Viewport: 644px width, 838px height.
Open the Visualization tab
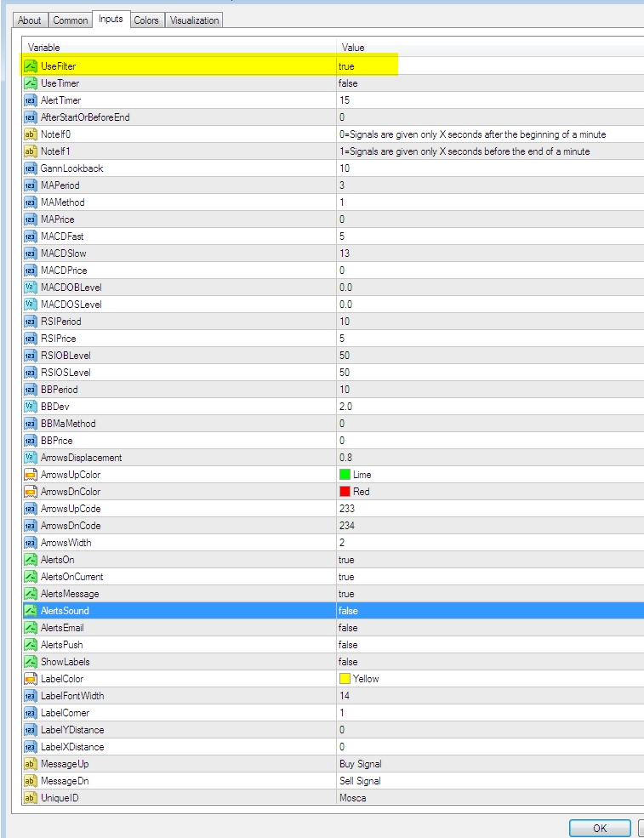[x=195, y=20]
